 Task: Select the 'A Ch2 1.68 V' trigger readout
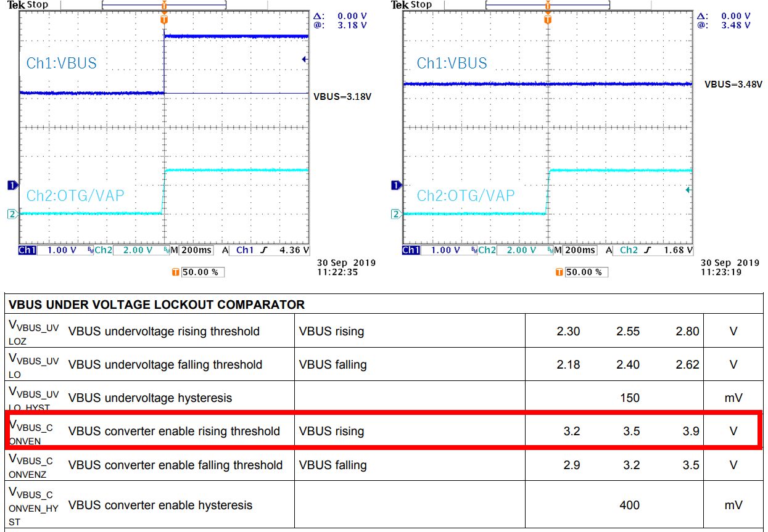click(650, 250)
